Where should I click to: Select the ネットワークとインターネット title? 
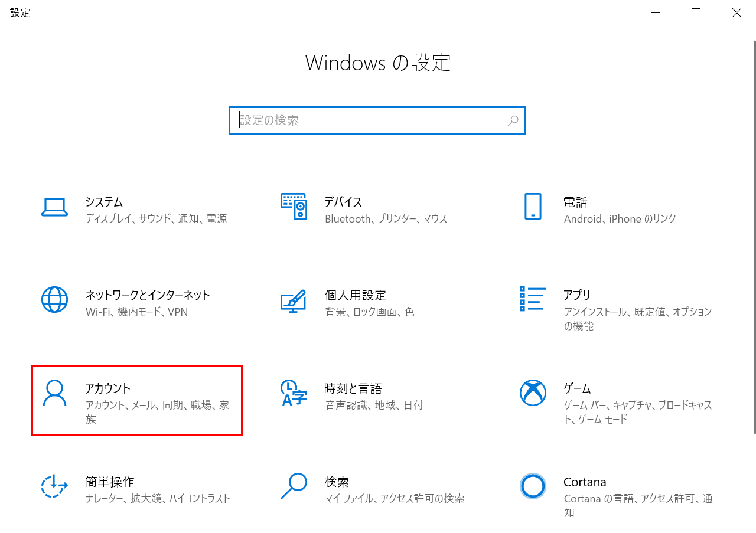(148, 295)
